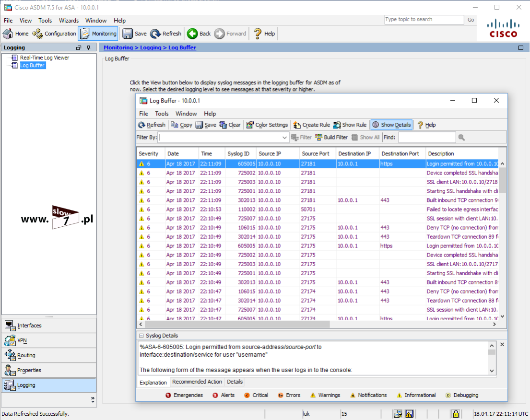This screenshot has height=420, width=530.
Task: Click Refresh in the main ASDM toolbar
Action: [166, 34]
